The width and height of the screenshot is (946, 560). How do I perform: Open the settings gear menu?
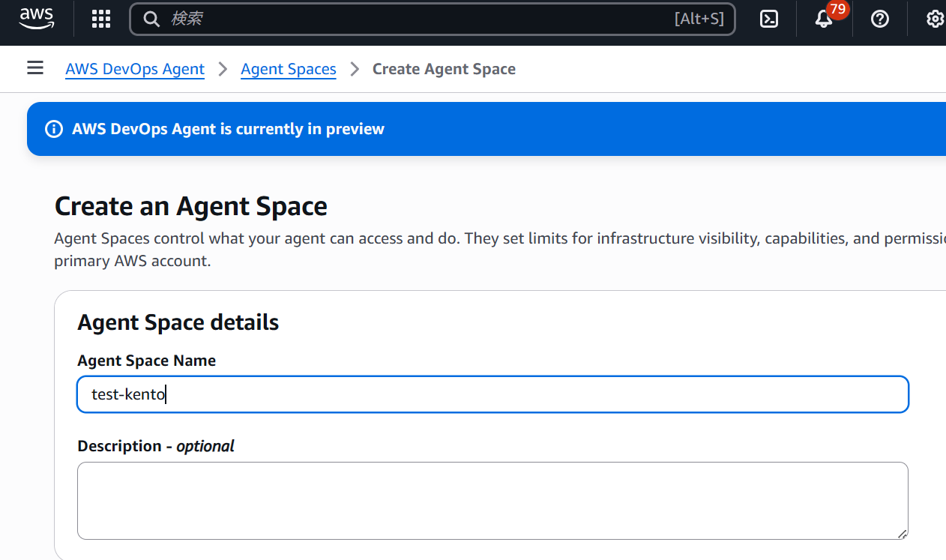point(934,19)
